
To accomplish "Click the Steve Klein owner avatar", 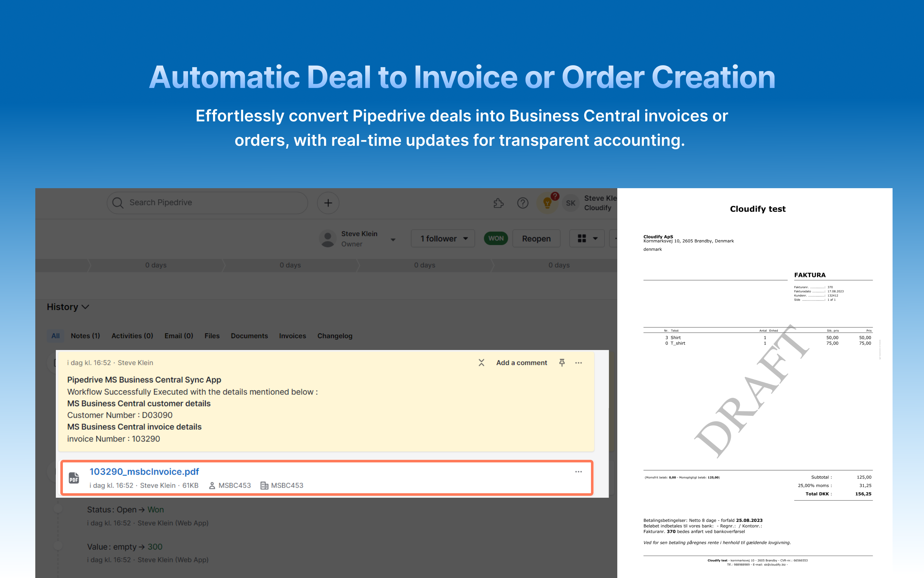I will (x=328, y=239).
